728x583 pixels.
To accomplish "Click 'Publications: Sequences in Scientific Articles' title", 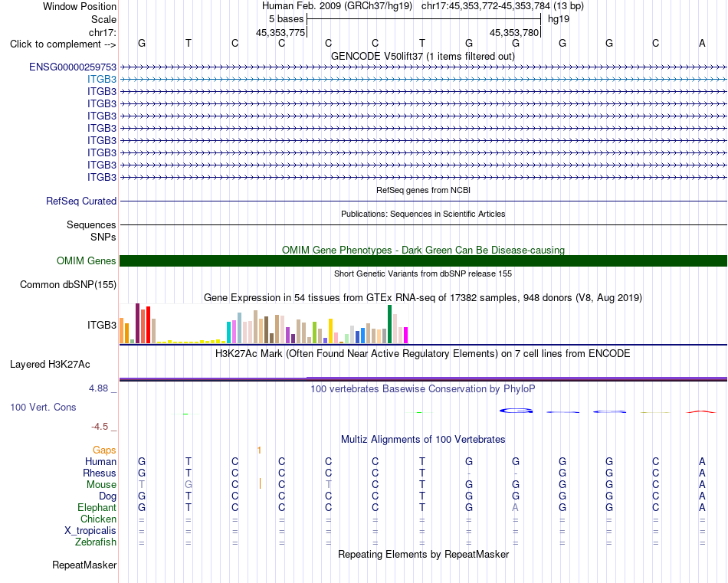I will (x=423, y=214).
